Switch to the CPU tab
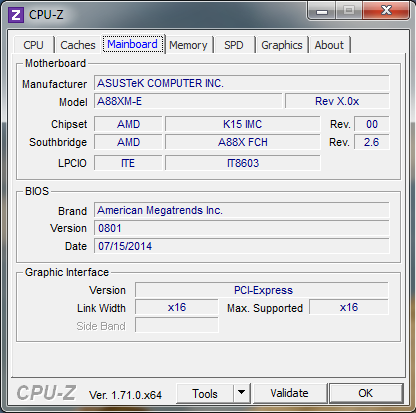 pos(33,45)
